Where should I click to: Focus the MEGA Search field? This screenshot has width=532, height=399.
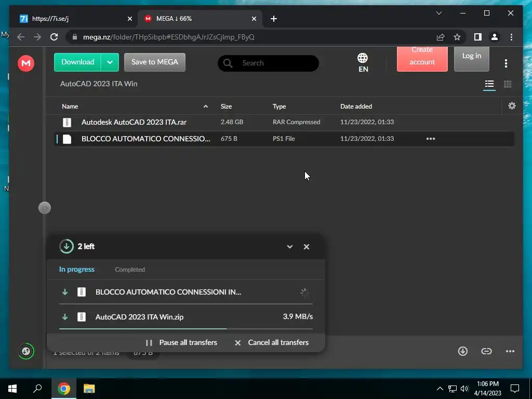click(x=268, y=63)
